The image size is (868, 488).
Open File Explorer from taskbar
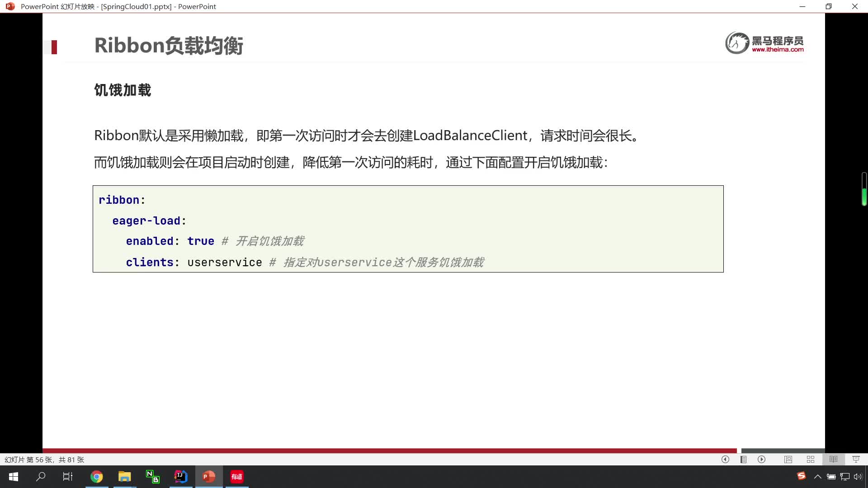pos(124,477)
